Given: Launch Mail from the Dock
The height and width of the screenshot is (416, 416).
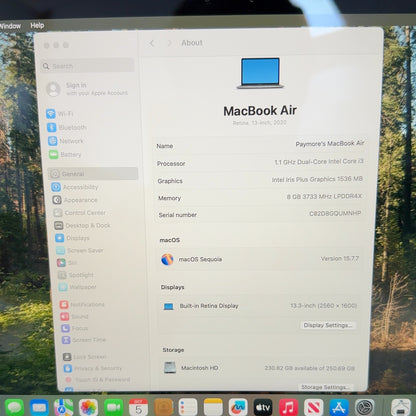Looking at the screenshot, I should tap(39, 407).
